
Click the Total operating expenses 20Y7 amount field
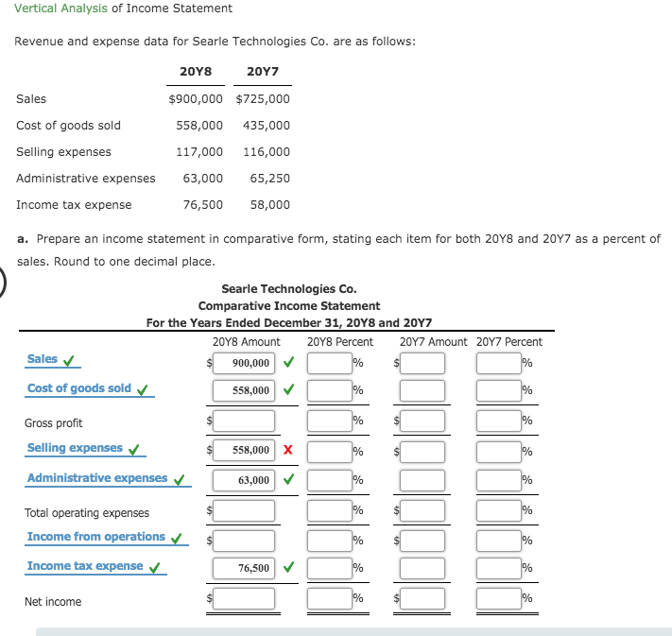tap(422, 510)
